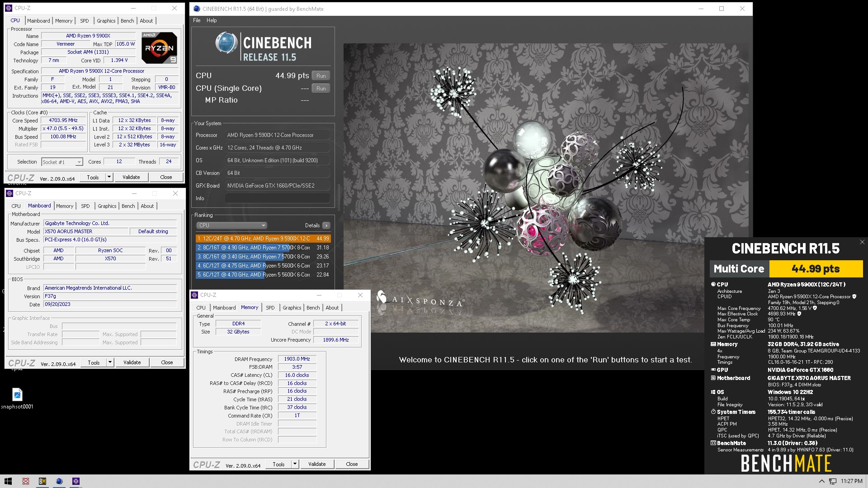Switch to Bench tab in top CPU-Z window
Screen dimensions: 868x488
[x=127, y=21]
